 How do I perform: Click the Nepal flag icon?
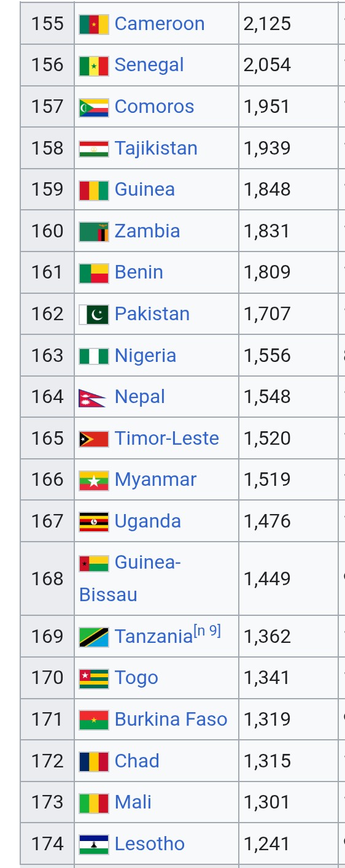(93, 398)
